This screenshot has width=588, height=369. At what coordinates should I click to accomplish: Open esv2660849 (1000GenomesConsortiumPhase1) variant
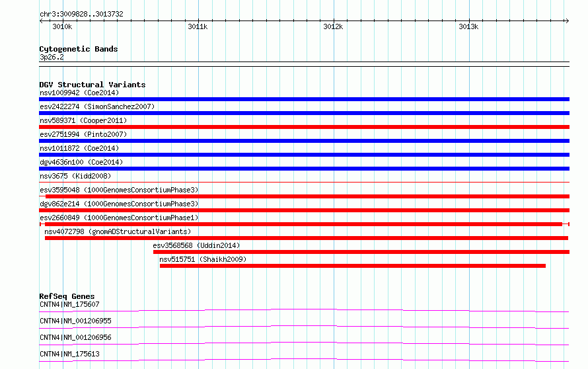[119, 218]
